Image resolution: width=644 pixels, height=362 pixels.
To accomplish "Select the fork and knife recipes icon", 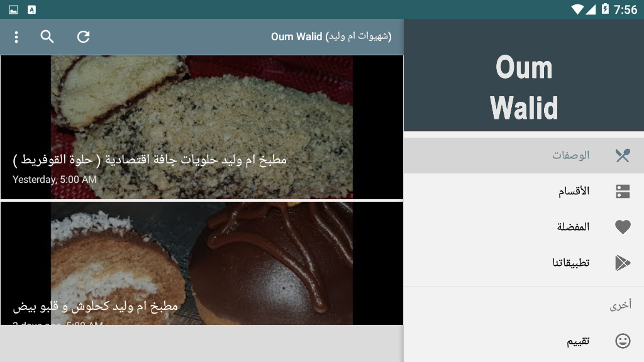I will pos(623,155).
